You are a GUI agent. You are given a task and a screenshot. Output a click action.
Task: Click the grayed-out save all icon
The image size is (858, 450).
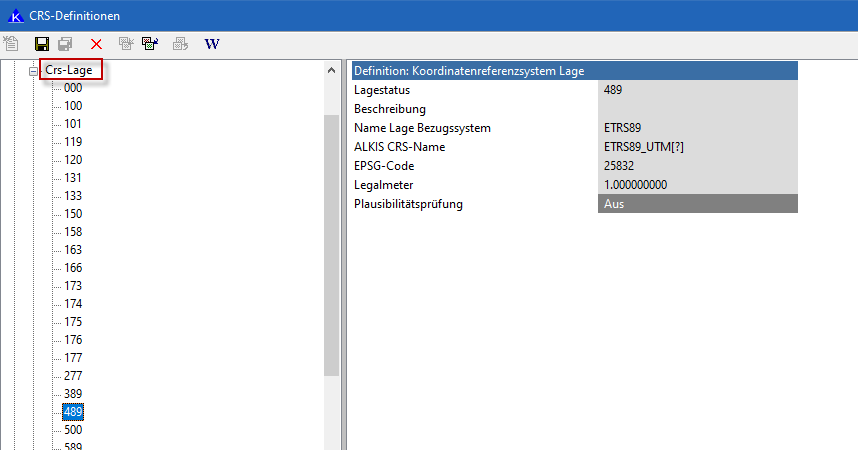point(65,44)
